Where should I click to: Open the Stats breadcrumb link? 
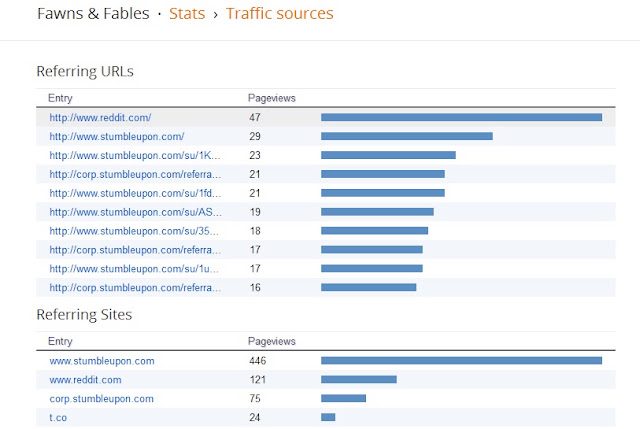187,13
